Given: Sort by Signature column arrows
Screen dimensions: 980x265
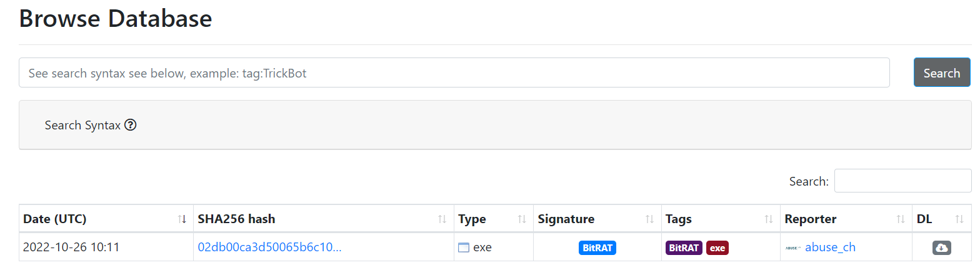Looking at the screenshot, I should coord(649,219).
